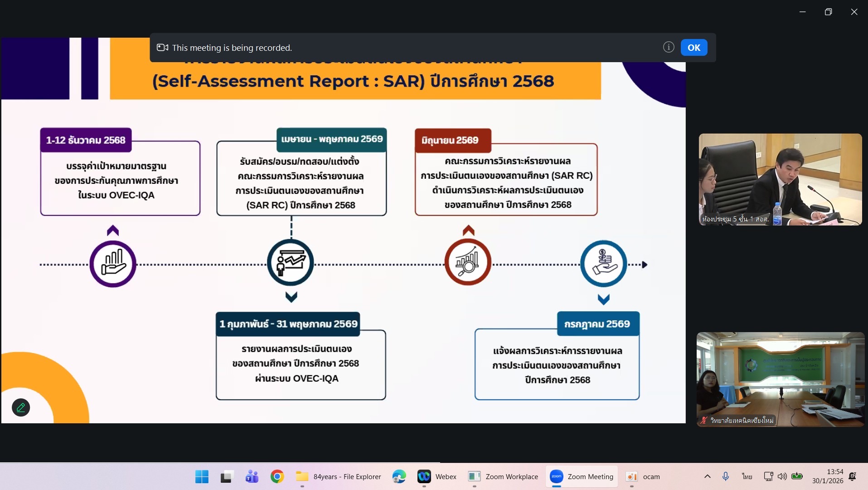Select the bottom participant video thumbnail

click(x=780, y=379)
